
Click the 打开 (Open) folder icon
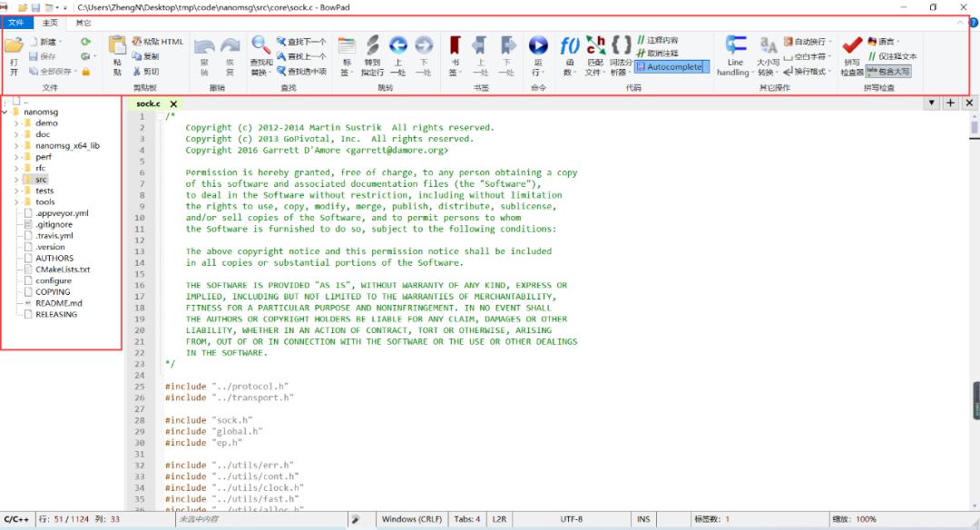click(x=14, y=45)
